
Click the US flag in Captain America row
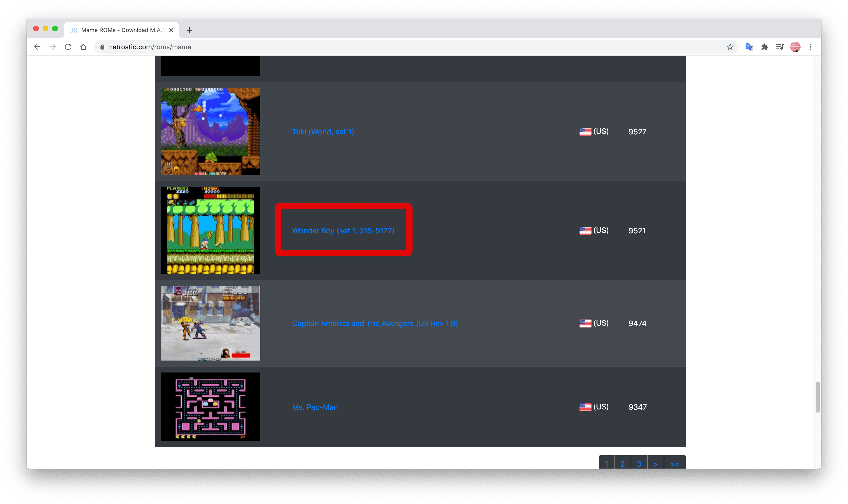[585, 324]
